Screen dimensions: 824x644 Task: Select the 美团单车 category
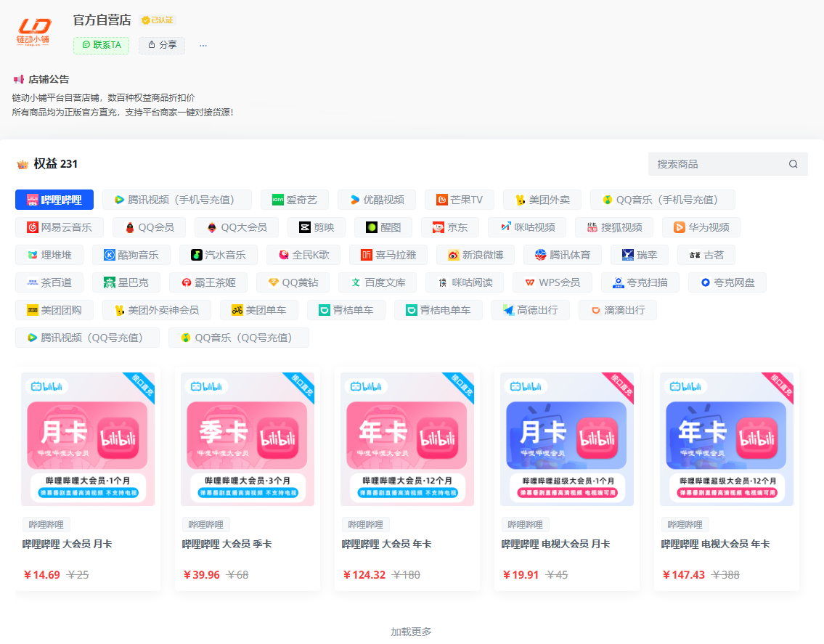259,310
